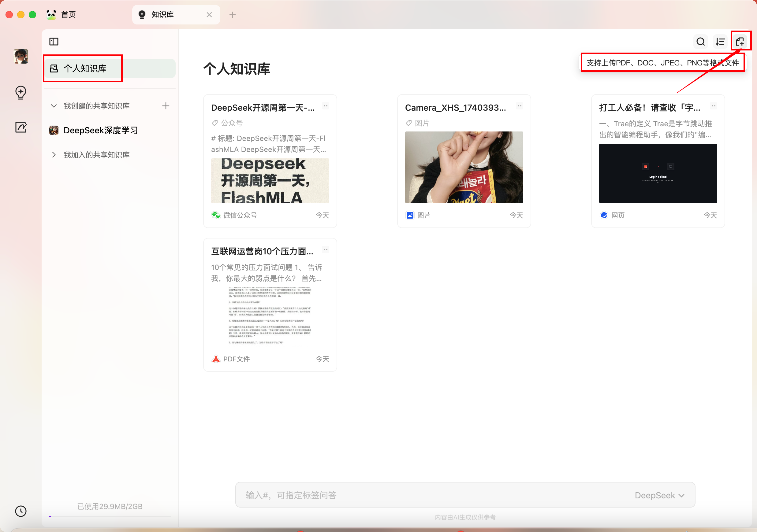
Task: Collapse 我创建的共享知识库 section
Action: 54,106
